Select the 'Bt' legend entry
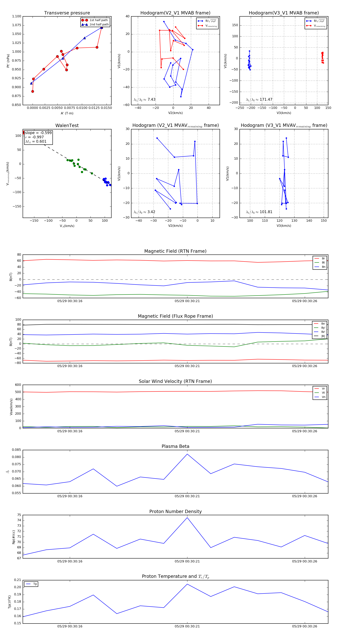The width and height of the screenshot is (351, 644). 320,263
